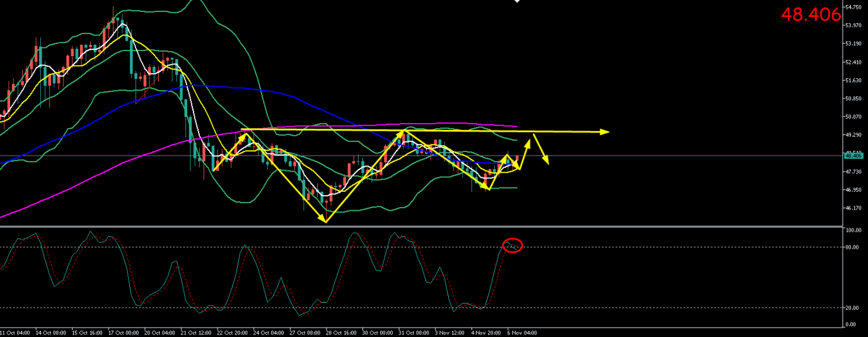Click the white chart shift marker at top

point(517,2)
